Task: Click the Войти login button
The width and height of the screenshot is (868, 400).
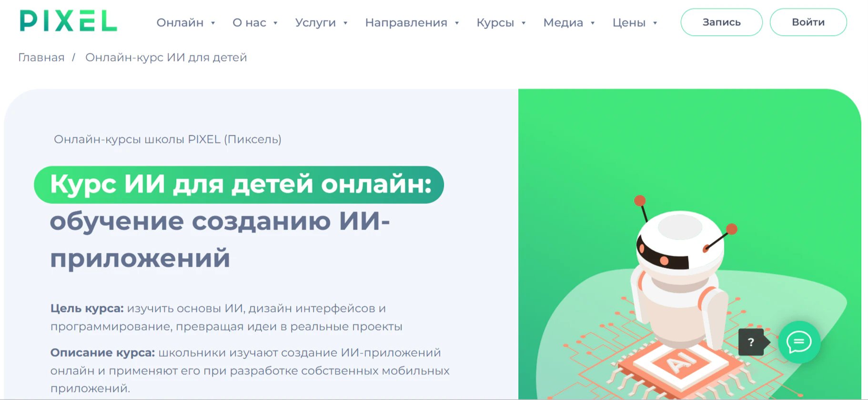Action: (808, 22)
